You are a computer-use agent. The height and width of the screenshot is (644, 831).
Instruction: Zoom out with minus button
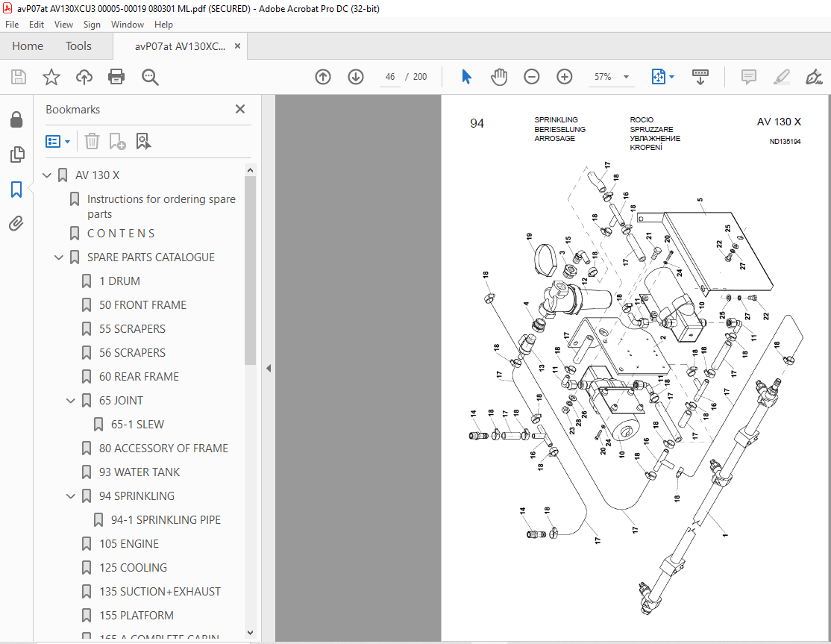tap(532, 77)
